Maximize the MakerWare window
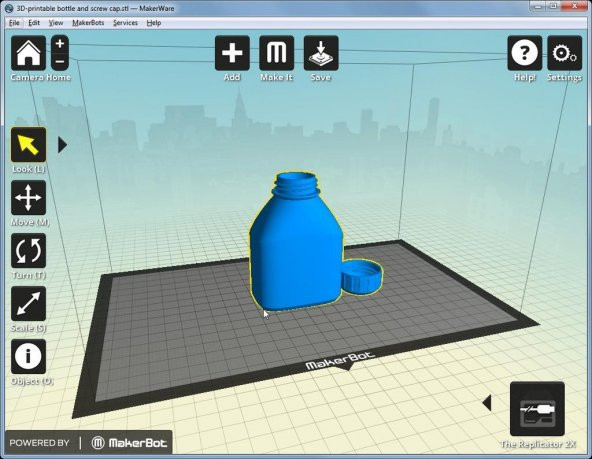This screenshot has width=592, height=459. [x=553, y=6]
